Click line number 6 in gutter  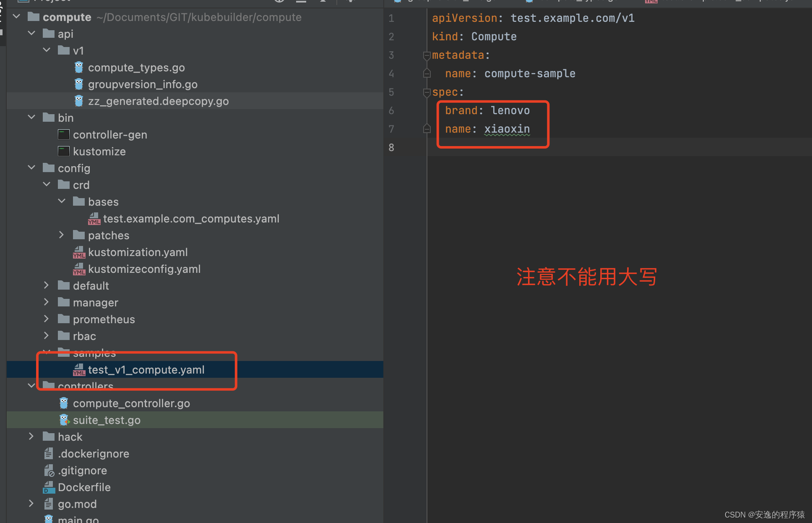tap(391, 110)
